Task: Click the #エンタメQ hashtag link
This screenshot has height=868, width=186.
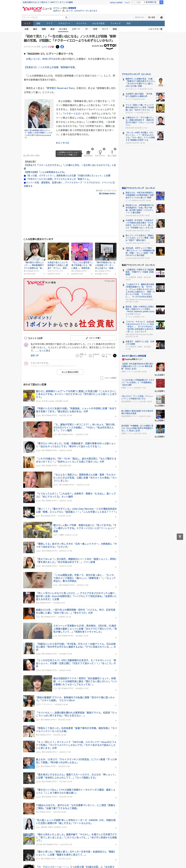Action: 62,143
